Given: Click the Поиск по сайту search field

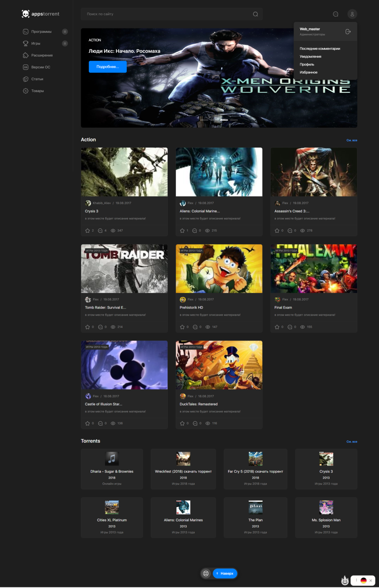Looking at the screenshot, I should (x=171, y=14).
